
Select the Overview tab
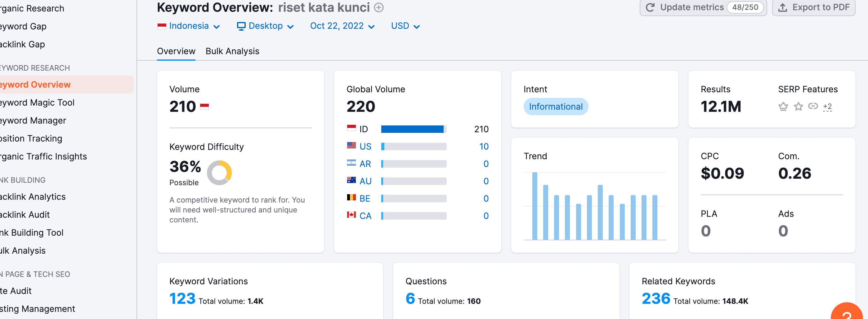tap(176, 51)
